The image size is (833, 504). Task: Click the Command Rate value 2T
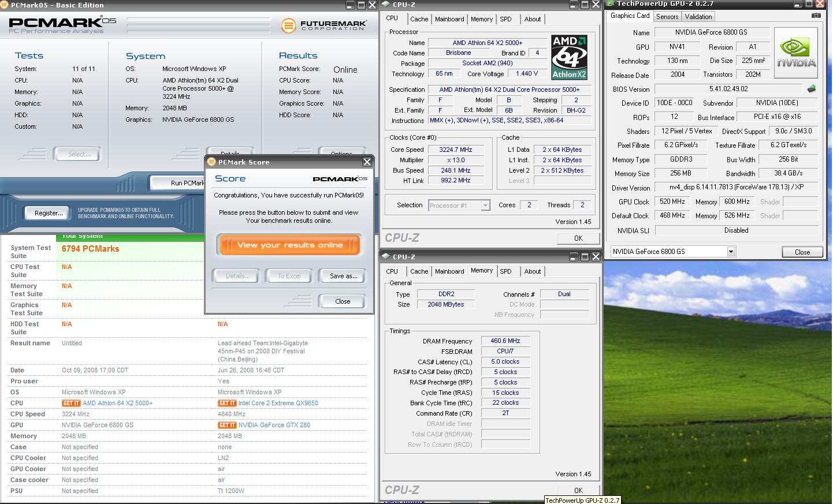505,413
